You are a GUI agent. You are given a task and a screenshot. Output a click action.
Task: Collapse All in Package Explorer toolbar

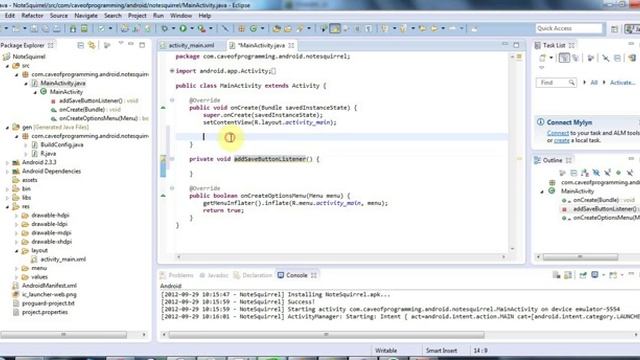pyautogui.click(x=81, y=45)
